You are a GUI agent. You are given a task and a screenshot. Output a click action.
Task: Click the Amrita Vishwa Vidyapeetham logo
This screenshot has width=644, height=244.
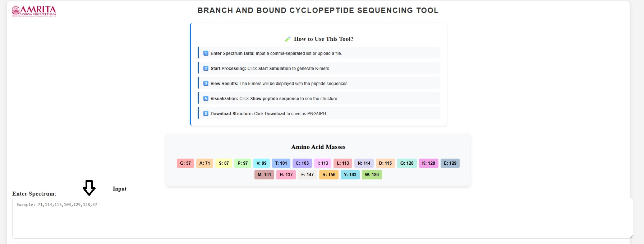point(34,11)
